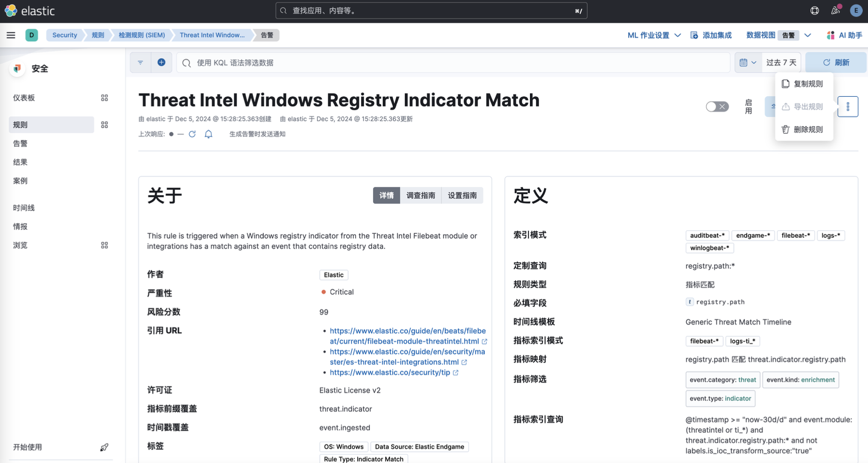
Task: Click the notification bell icon
Action: (x=209, y=134)
